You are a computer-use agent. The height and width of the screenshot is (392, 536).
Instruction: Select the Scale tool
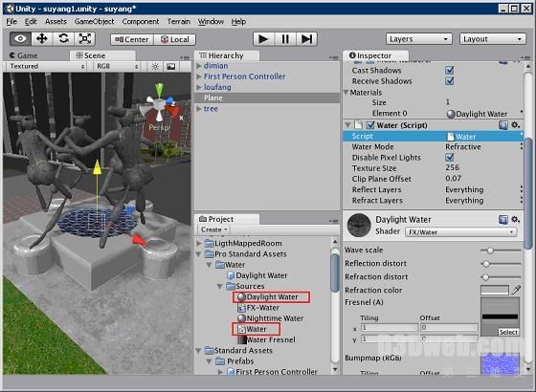(x=84, y=39)
